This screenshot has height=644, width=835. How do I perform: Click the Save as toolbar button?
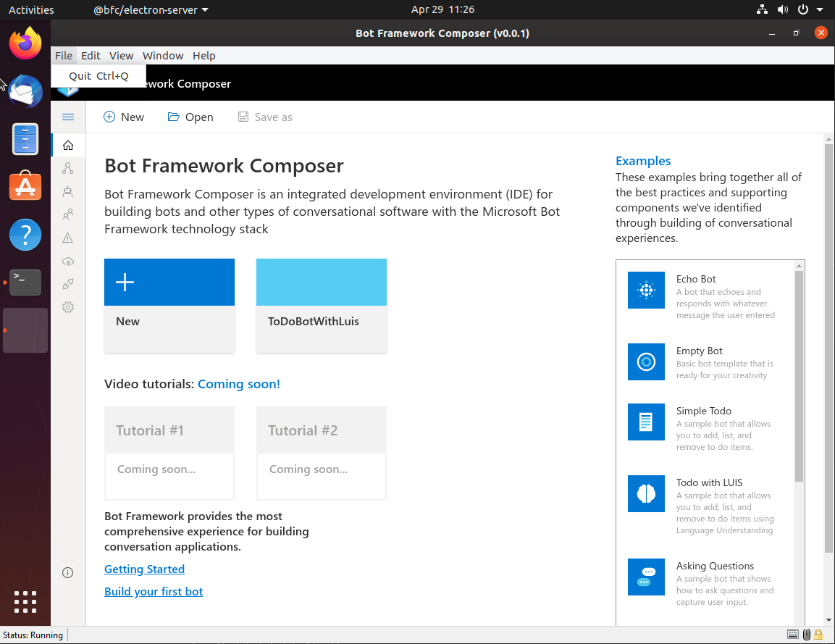point(264,117)
